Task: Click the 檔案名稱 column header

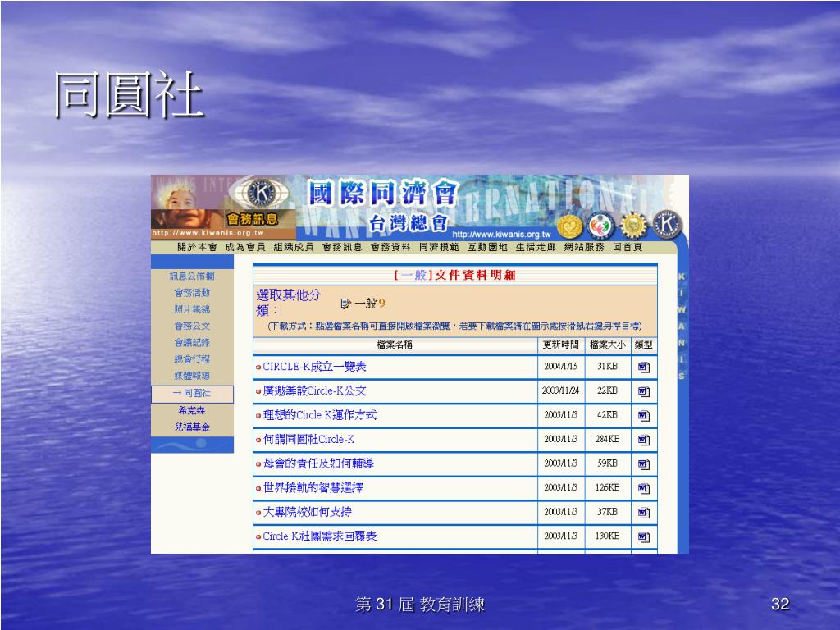Action: point(395,345)
